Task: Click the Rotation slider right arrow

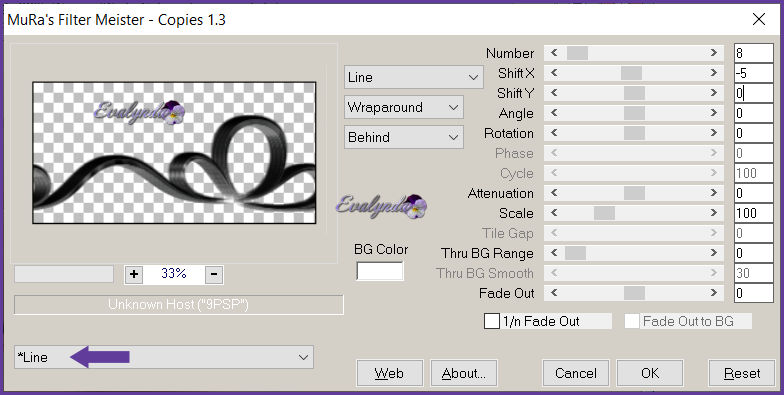Action: tap(714, 133)
